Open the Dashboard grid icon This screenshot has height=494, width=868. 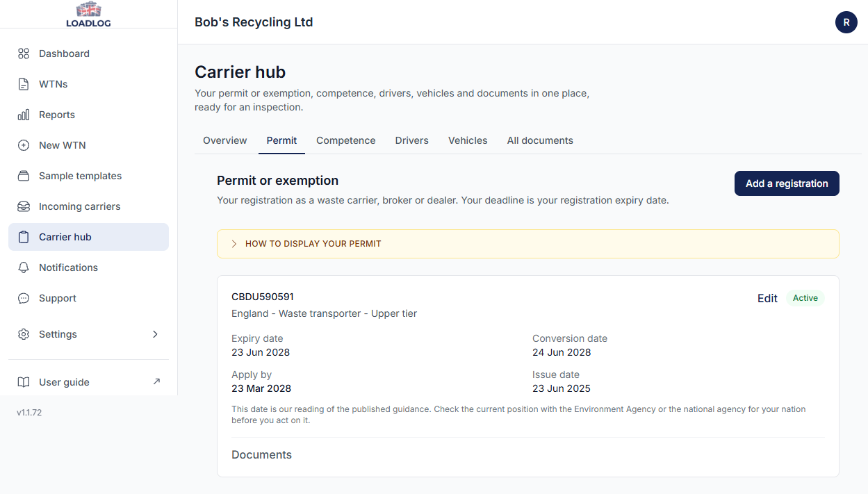[24, 53]
